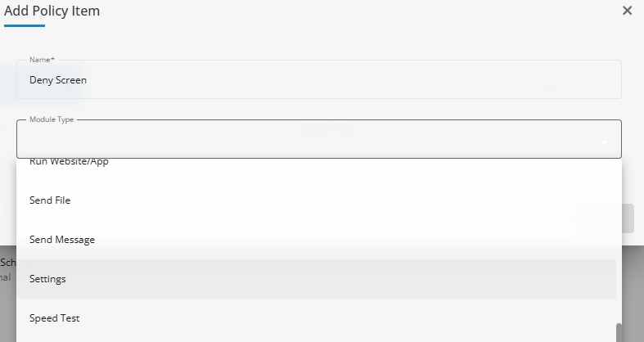Click the blue underline beneath the title
The height and width of the screenshot is (342, 644).
[25, 26]
